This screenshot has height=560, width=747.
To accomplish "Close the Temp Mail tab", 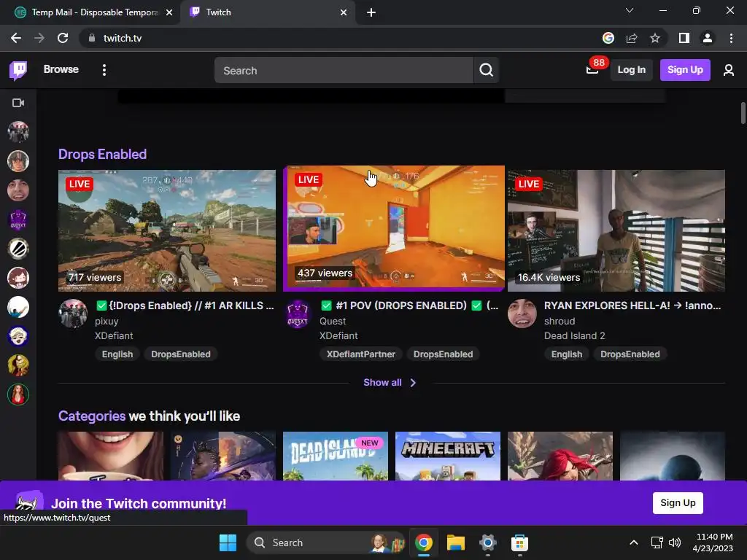I will pos(169,12).
